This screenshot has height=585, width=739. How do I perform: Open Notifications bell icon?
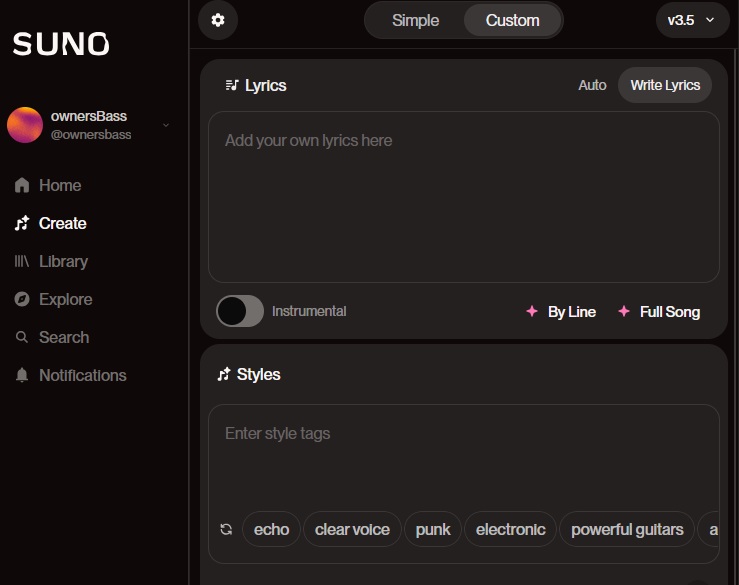pyautogui.click(x=22, y=375)
